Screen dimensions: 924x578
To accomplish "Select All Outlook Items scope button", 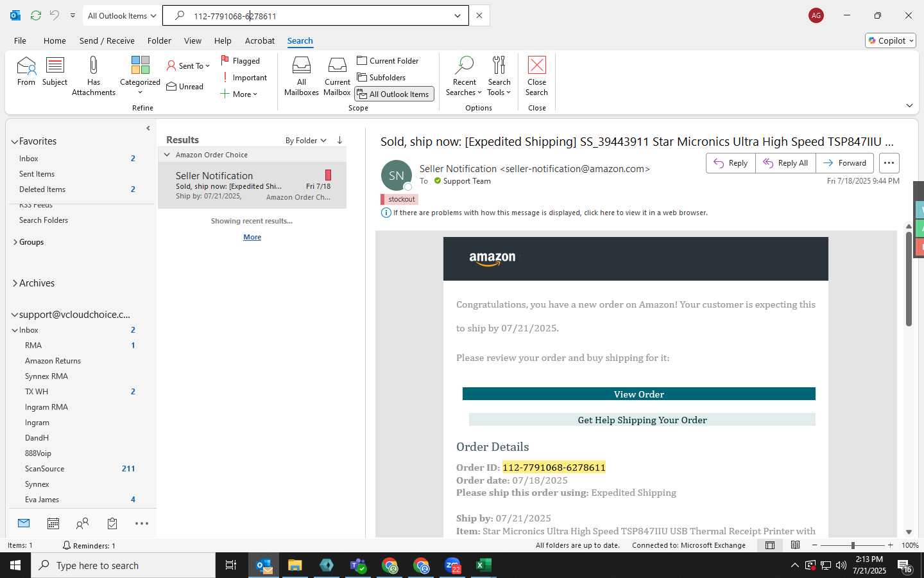I will pyautogui.click(x=394, y=94).
